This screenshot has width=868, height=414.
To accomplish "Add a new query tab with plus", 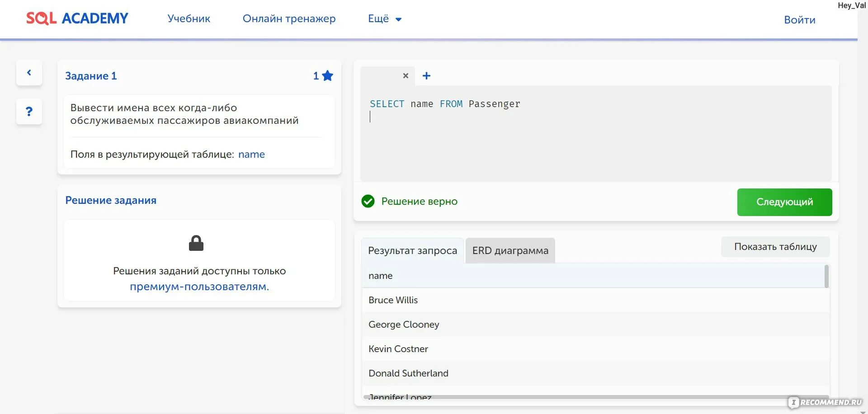I will (426, 76).
